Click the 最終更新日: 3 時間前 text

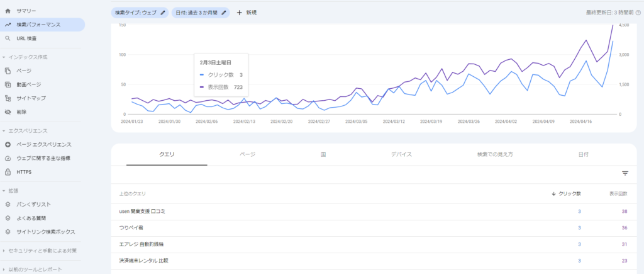pos(609,13)
